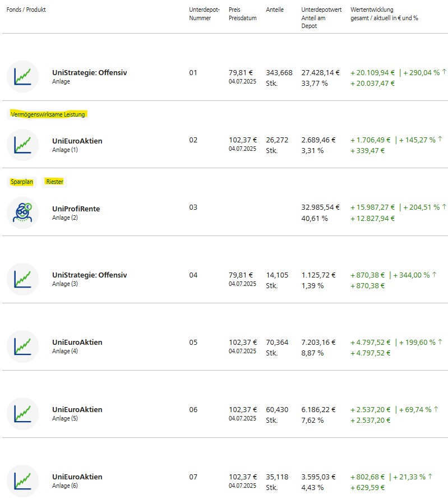Select the Sparplan tag
The width and height of the screenshot is (448, 499).
[x=22, y=182]
